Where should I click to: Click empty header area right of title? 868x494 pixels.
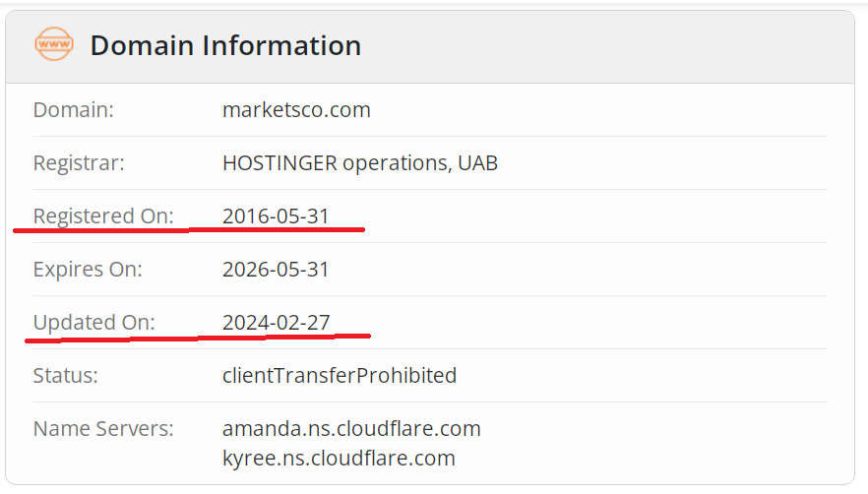coord(610,45)
